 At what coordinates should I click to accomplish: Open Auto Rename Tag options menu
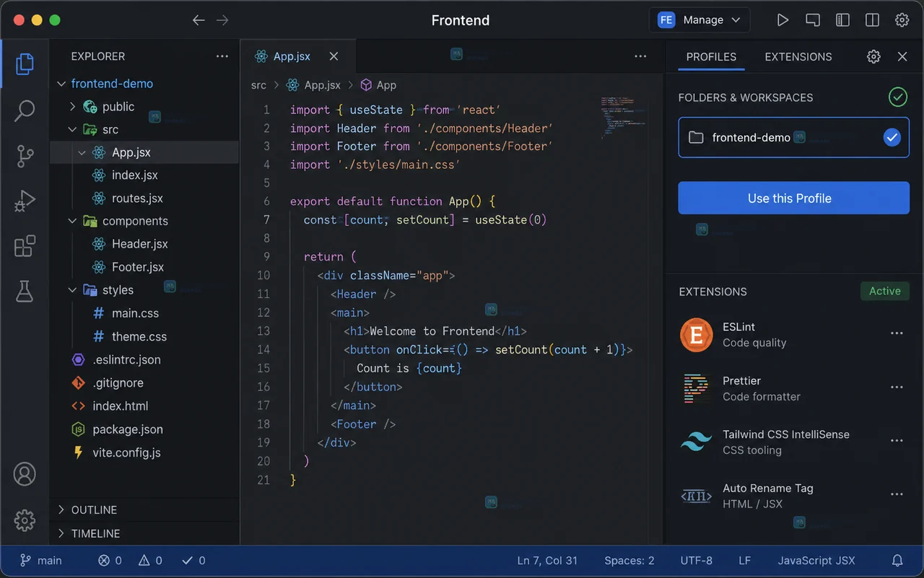(x=897, y=494)
